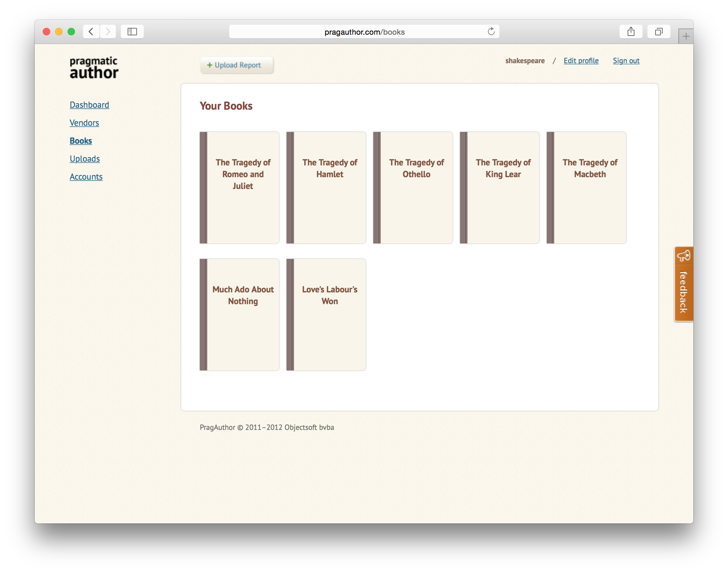Go to Vendors in the sidebar
Image resolution: width=728 pixels, height=573 pixels.
click(84, 123)
